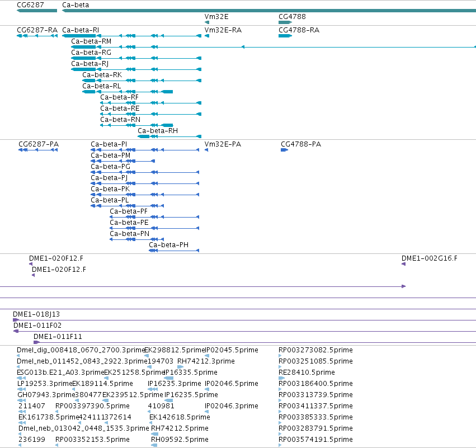Click EST RH74212.5prime label
This screenshot has width=476, height=448.
(x=180, y=428)
